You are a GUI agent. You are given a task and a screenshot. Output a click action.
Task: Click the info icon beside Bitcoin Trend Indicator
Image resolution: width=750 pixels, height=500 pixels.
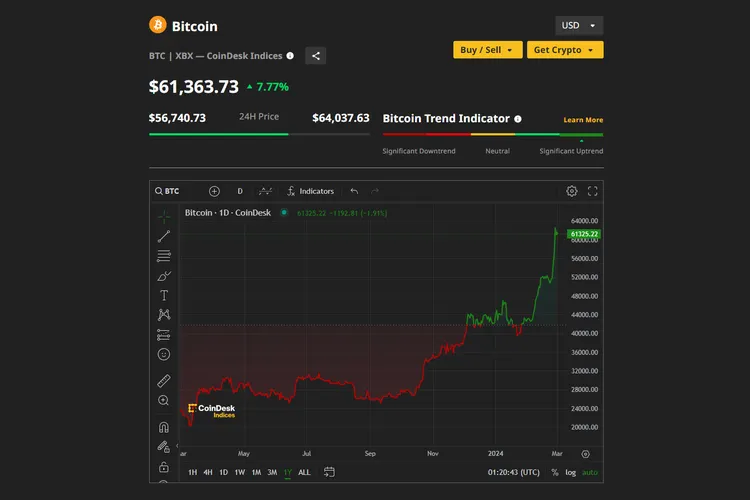(x=518, y=119)
